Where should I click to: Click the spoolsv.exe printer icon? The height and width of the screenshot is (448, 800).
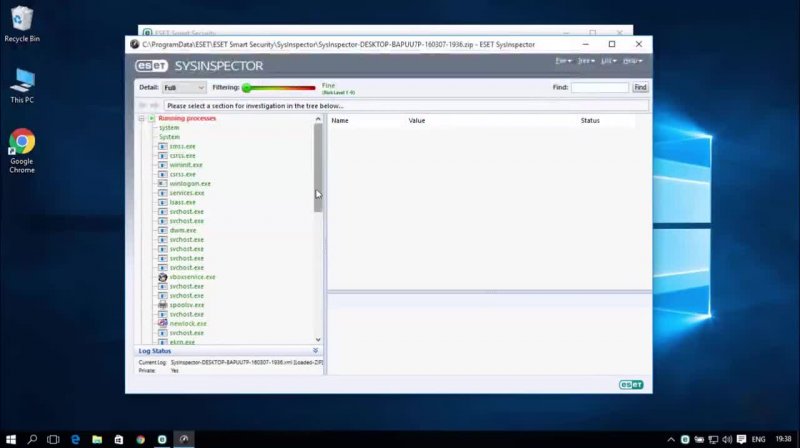tap(162, 305)
